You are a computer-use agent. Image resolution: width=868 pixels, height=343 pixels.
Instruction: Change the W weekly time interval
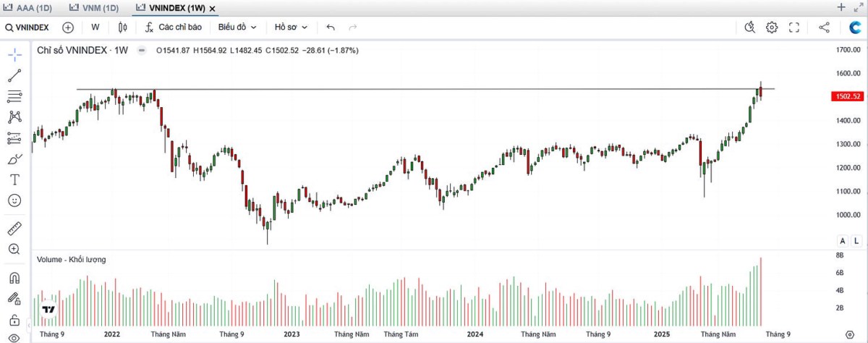pos(95,27)
